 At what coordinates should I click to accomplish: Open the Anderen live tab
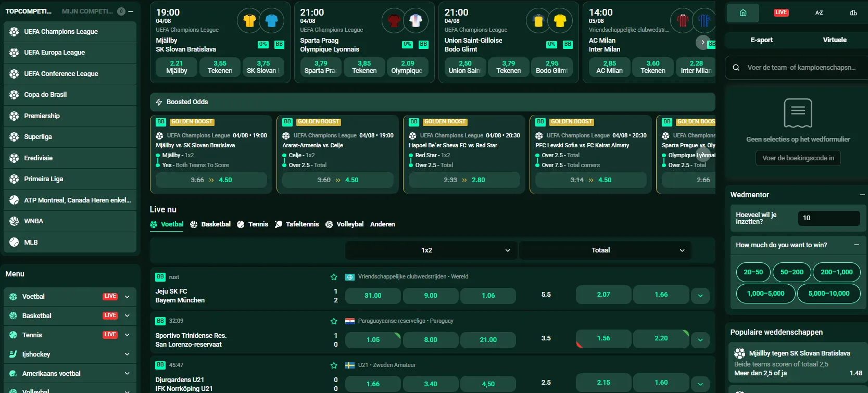point(383,224)
